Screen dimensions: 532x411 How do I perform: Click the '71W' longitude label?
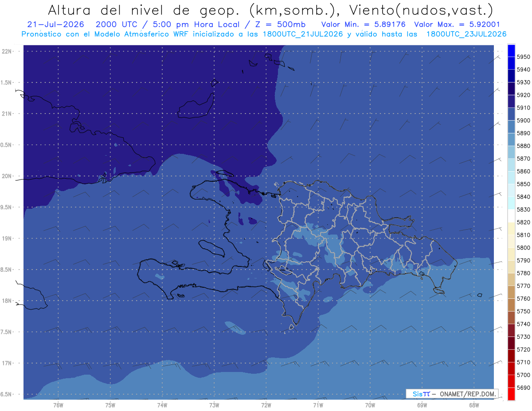318,405
